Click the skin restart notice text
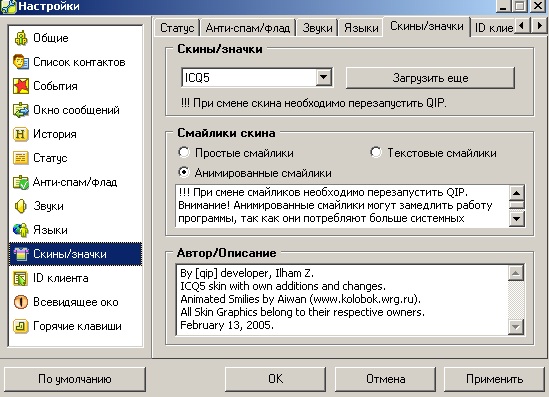 [x=313, y=103]
